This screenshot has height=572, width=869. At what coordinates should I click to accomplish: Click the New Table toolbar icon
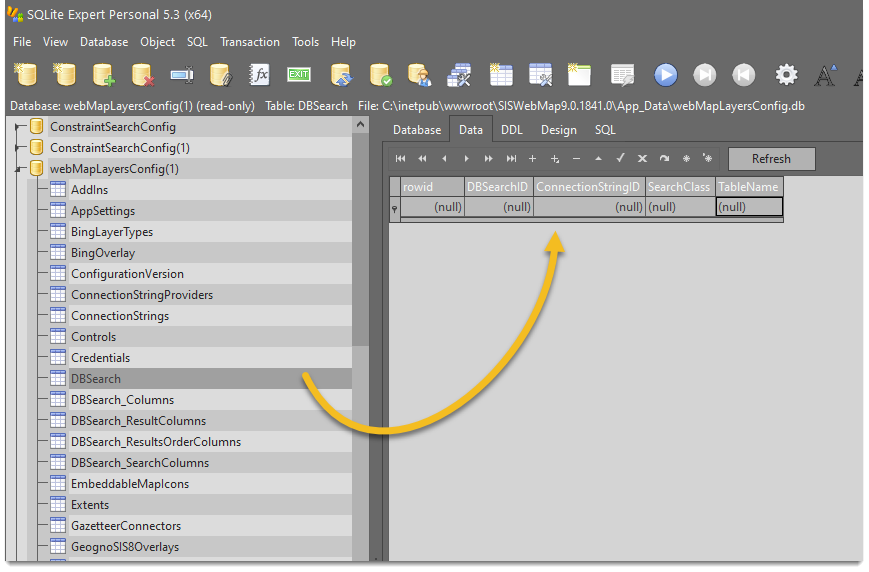[x=500, y=75]
